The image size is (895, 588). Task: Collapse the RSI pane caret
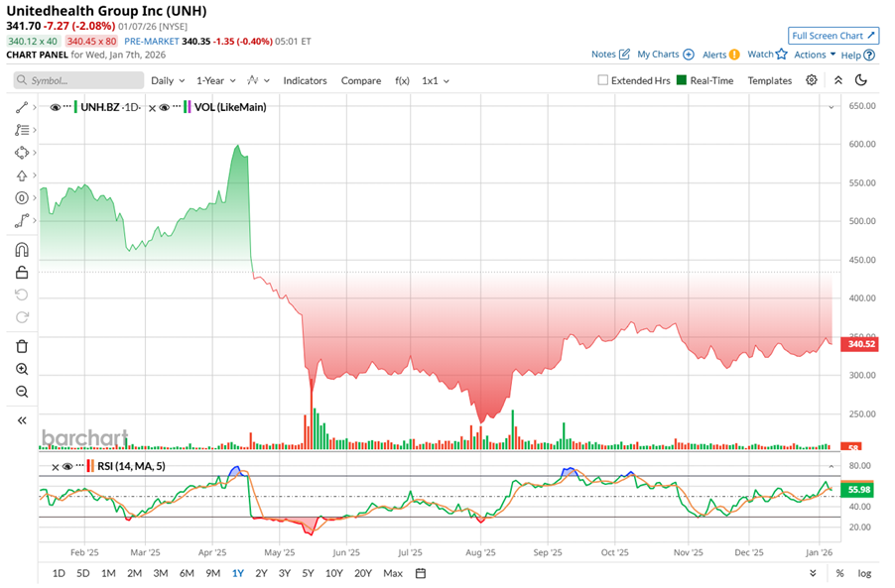tap(831, 466)
